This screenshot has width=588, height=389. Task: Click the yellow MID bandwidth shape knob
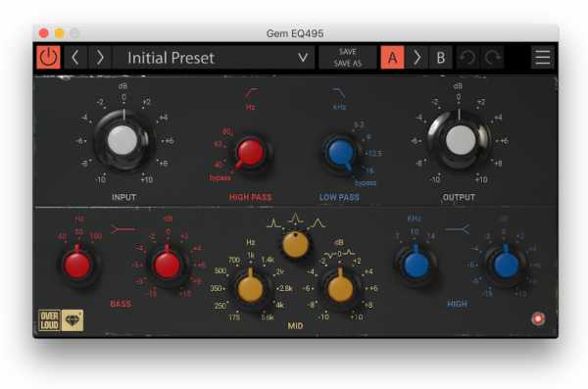pos(296,245)
